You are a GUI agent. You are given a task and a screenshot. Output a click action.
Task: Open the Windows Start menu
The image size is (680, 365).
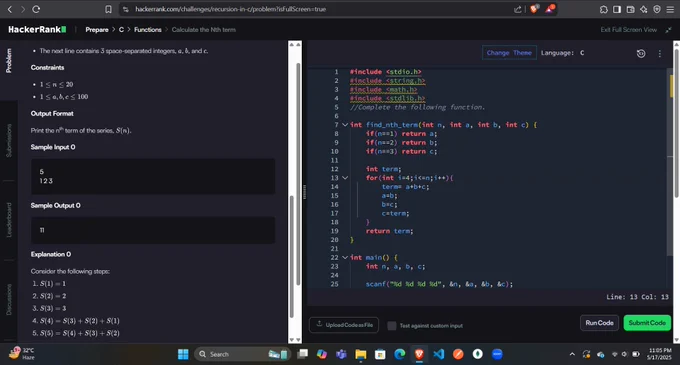click(x=183, y=354)
